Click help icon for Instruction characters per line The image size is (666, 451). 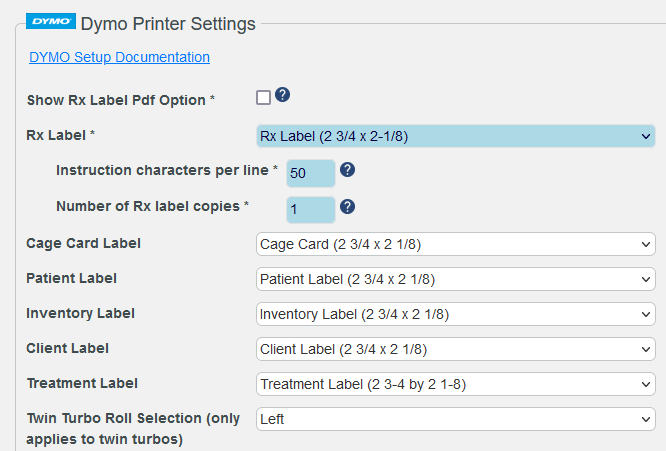(x=348, y=170)
